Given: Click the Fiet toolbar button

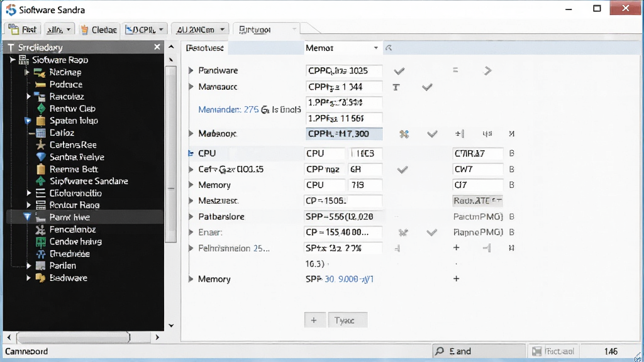Looking at the screenshot, I should click(23, 30).
